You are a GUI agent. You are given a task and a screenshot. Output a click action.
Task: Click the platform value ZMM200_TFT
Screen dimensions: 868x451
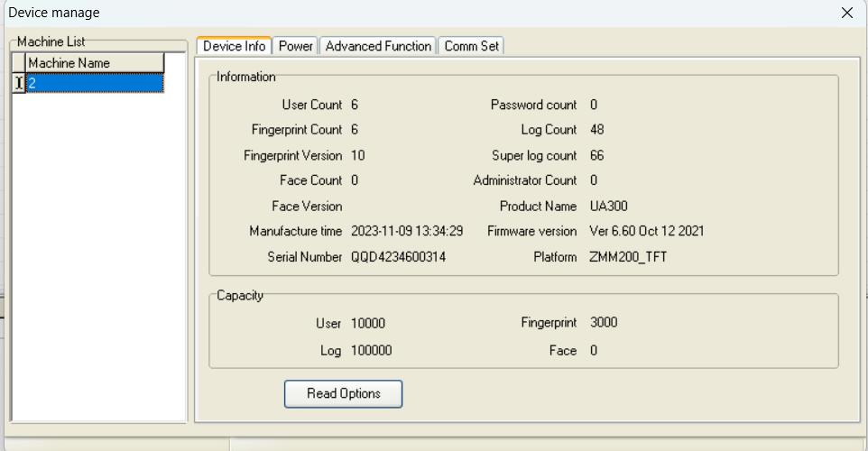[x=628, y=257]
